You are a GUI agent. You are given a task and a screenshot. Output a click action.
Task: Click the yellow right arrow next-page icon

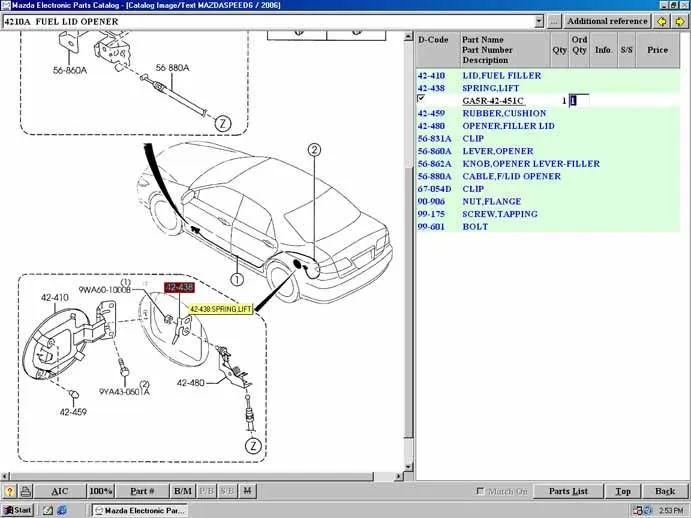tap(678, 21)
